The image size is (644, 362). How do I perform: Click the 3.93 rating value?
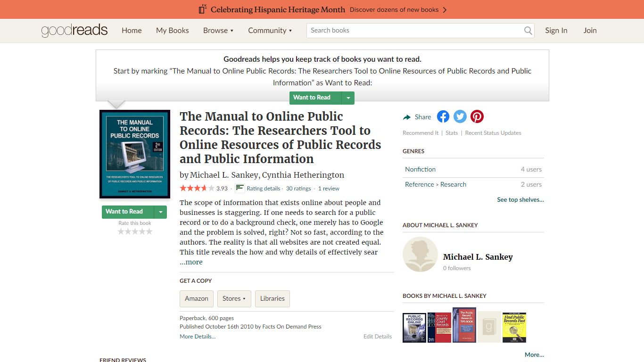(222, 189)
